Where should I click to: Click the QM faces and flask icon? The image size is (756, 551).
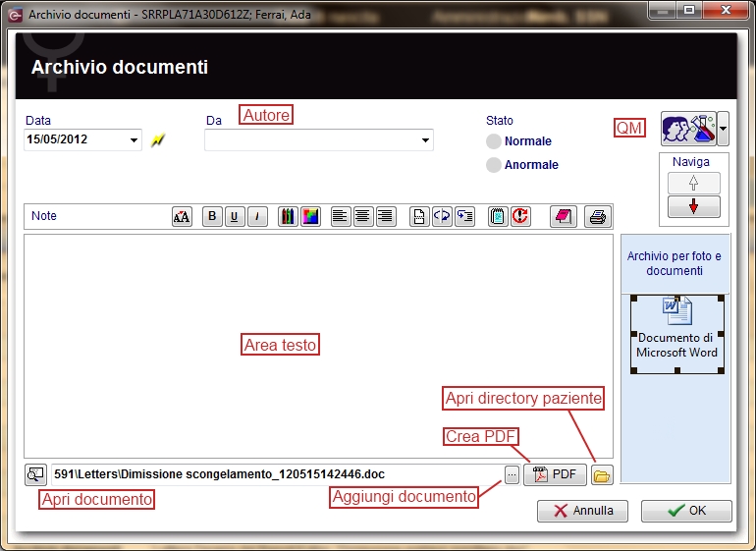[688, 129]
